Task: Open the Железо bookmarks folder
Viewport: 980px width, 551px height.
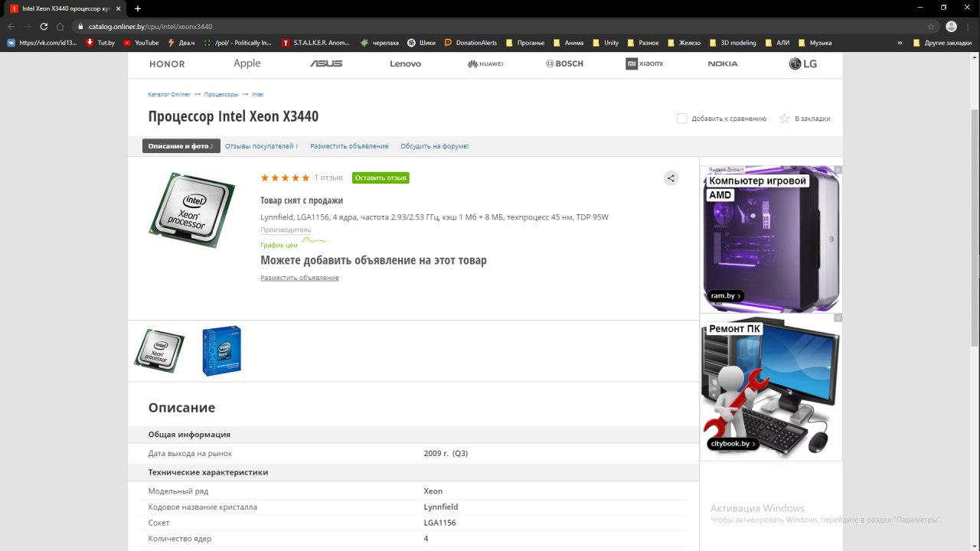Action: click(x=684, y=43)
